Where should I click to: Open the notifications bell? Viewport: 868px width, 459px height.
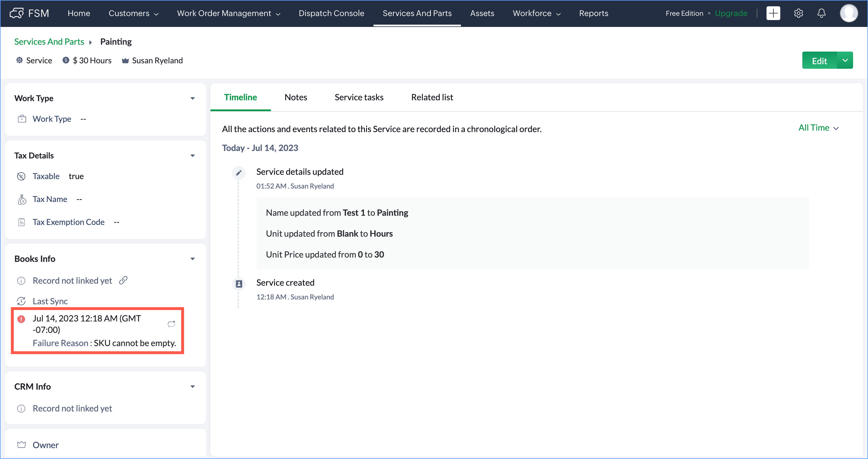point(821,13)
